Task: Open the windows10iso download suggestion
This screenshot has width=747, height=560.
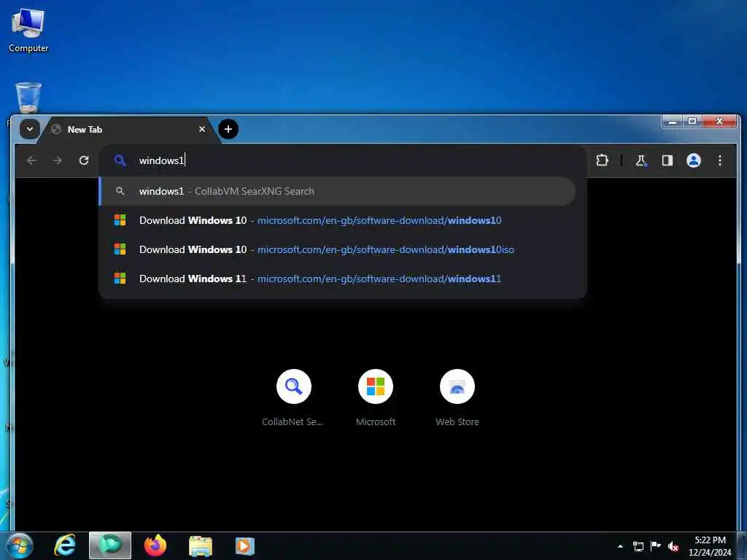Action: coord(337,249)
